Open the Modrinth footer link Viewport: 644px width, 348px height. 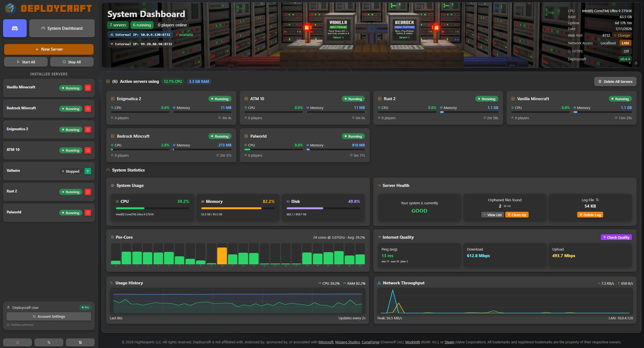pos(412,342)
